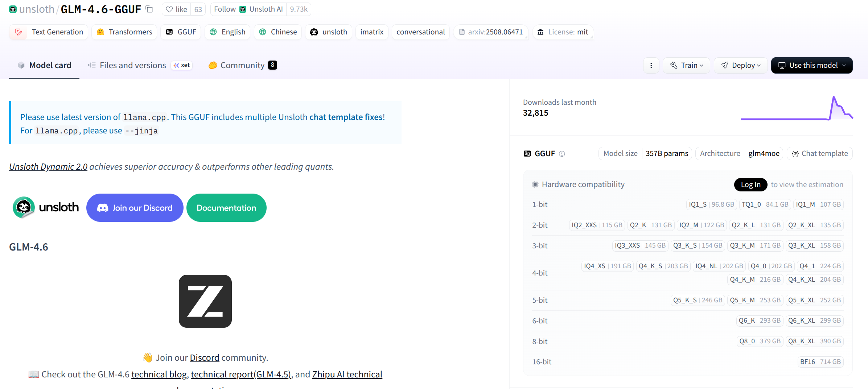Image resolution: width=868 pixels, height=389 pixels.
Task: Open the 9.73k followers count
Action: click(299, 9)
